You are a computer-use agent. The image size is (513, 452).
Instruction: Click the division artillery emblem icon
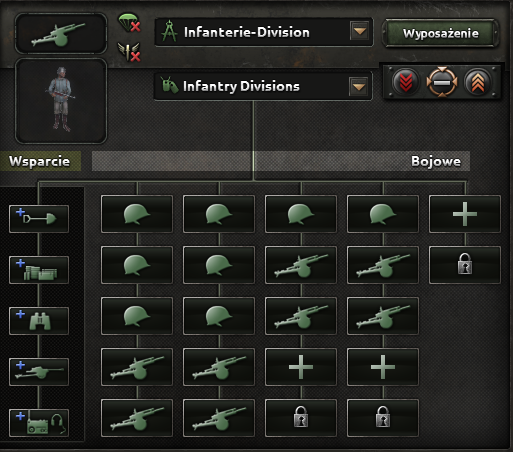click(x=61, y=33)
